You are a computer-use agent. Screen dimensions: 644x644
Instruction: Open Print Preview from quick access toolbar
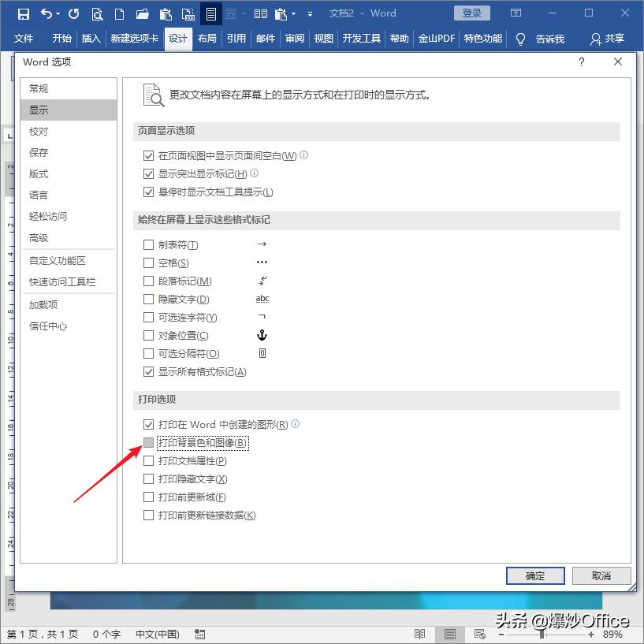click(x=96, y=13)
